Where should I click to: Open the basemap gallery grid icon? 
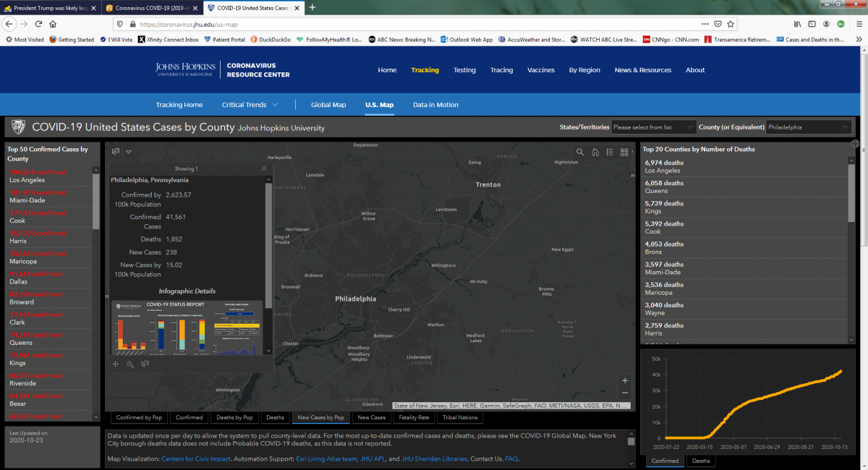pyautogui.click(x=624, y=152)
